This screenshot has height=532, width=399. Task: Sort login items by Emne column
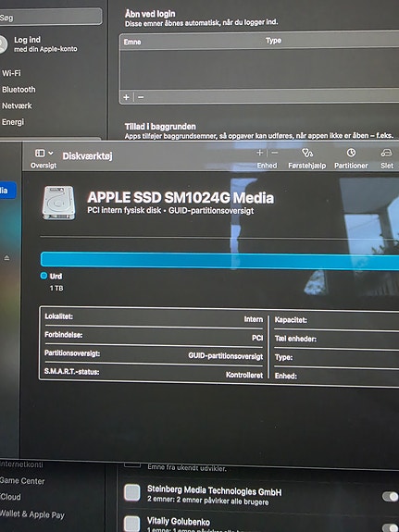click(x=132, y=42)
